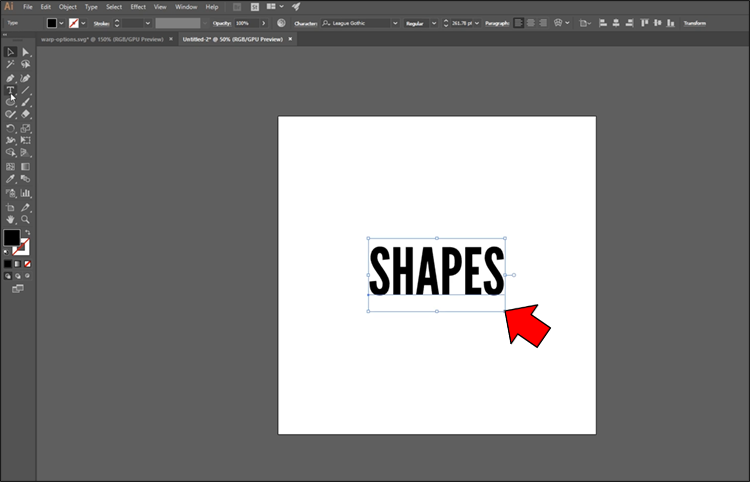Select the Hand tool
The width and height of the screenshot is (750, 482).
coord(10,219)
